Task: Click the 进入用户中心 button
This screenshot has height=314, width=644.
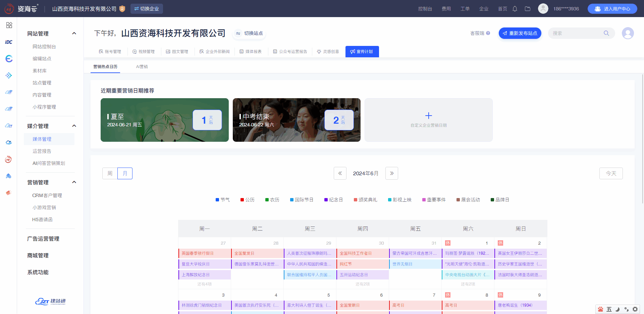Action: (612, 9)
